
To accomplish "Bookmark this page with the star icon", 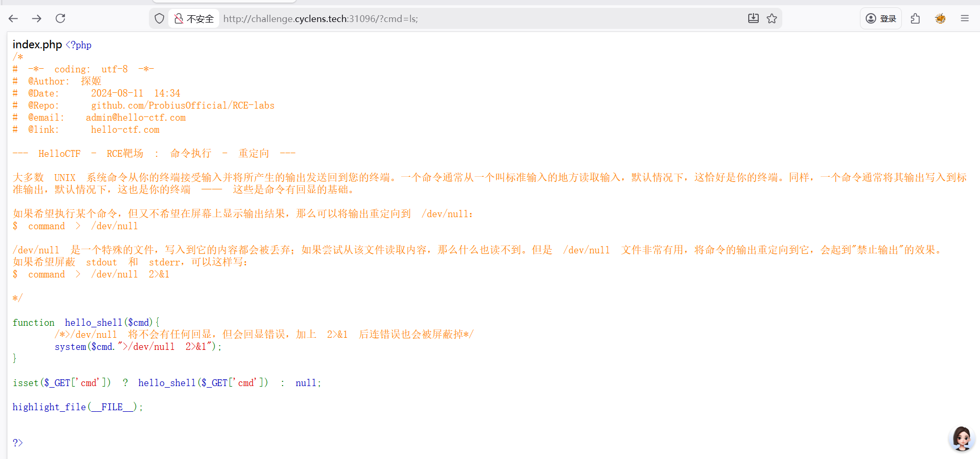I will pos(772,19).
